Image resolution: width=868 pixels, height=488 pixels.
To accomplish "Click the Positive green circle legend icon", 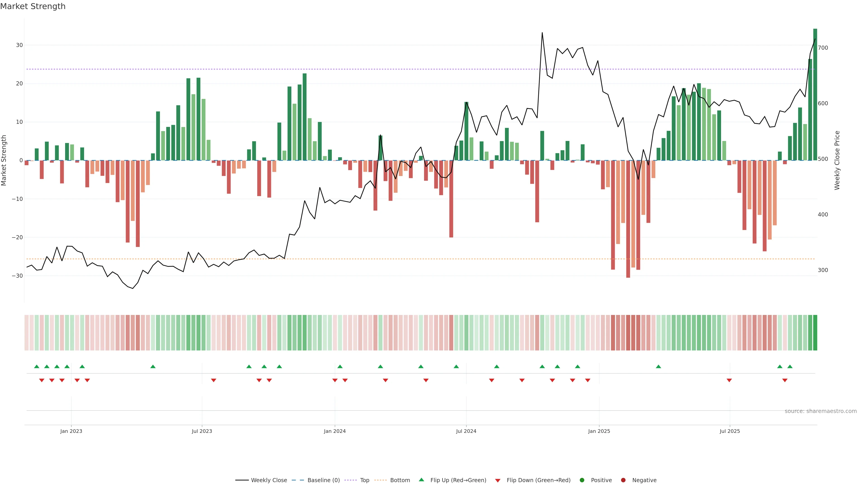I will tap(582, 480).
